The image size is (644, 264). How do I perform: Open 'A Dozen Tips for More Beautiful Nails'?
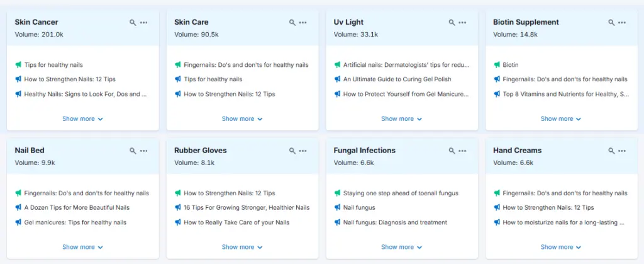pyautogui.click(x=77, y=208)
